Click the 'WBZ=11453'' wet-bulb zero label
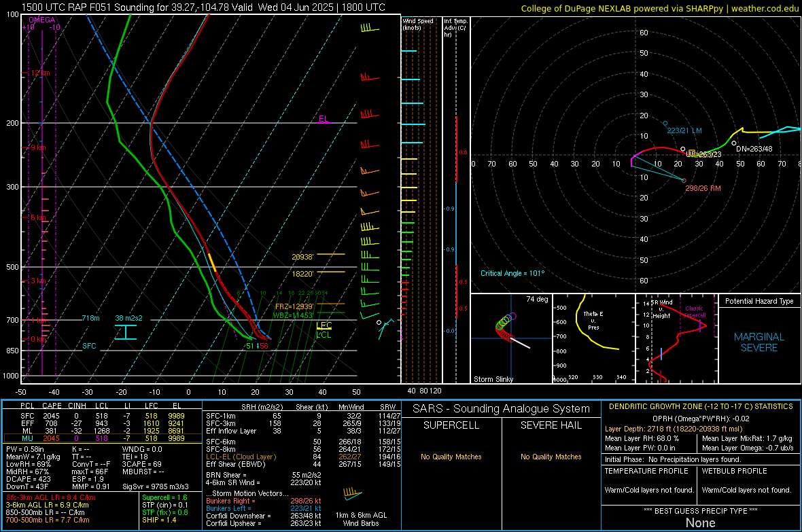The width and height of the screenshot is (802, 532). tap(293, 315)
